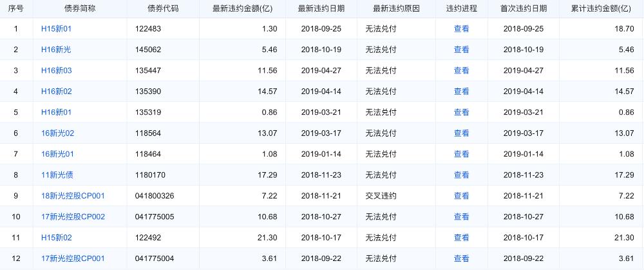Click 查看 in the H16新01 row
This screenshot has width=644, height=270.
[x=461, y=112]
